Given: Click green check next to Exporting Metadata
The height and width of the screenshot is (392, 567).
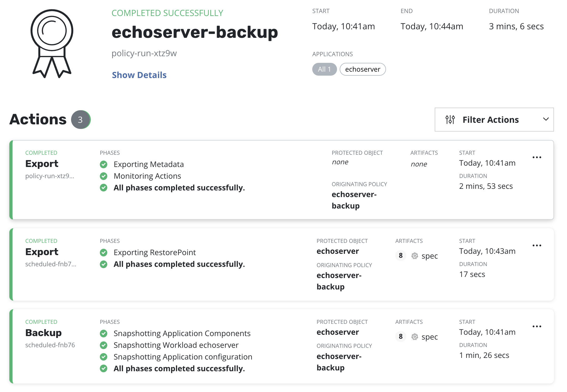Looking at the screenshot, I should click(104, 165).
